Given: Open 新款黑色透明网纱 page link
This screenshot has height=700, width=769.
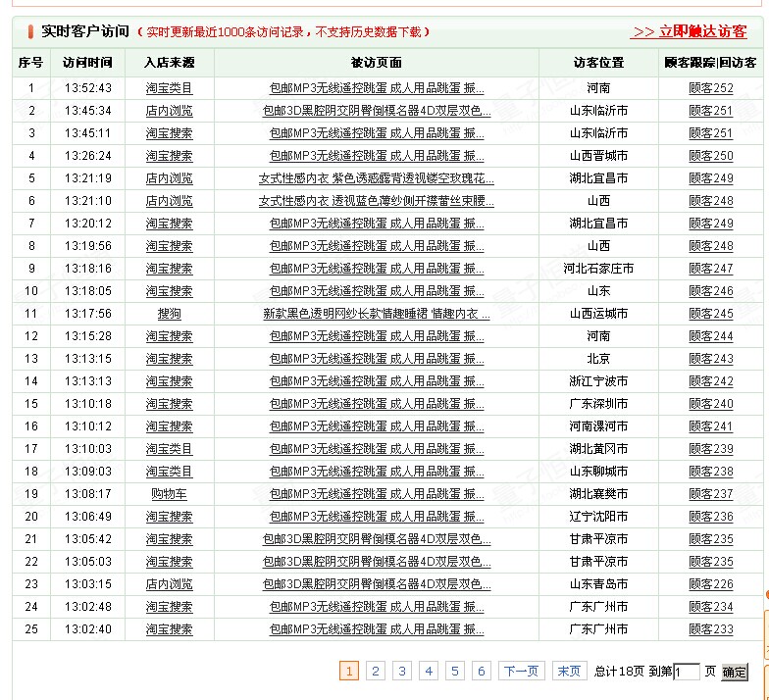Looking at the screenshot, I should 377,314.
